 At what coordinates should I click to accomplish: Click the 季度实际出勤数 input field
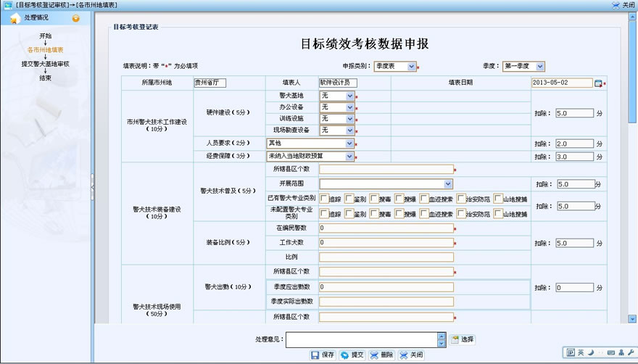click(386, 302)
